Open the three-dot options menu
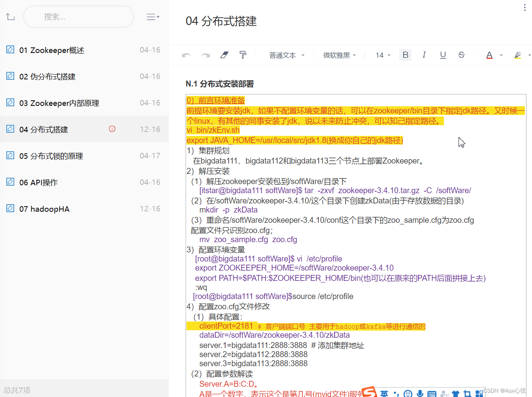532x397 pixels. pos(524,7)
